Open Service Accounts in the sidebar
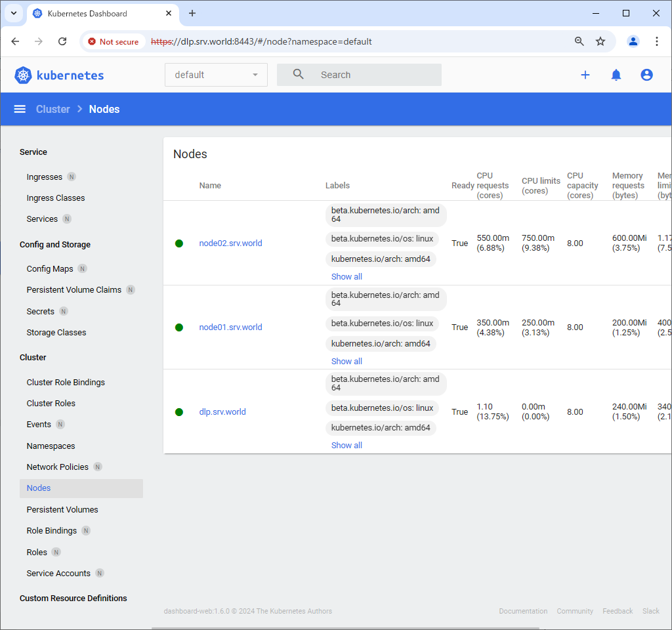The width and height of the screenshot is (672, 630). click(x=58, y=573)
